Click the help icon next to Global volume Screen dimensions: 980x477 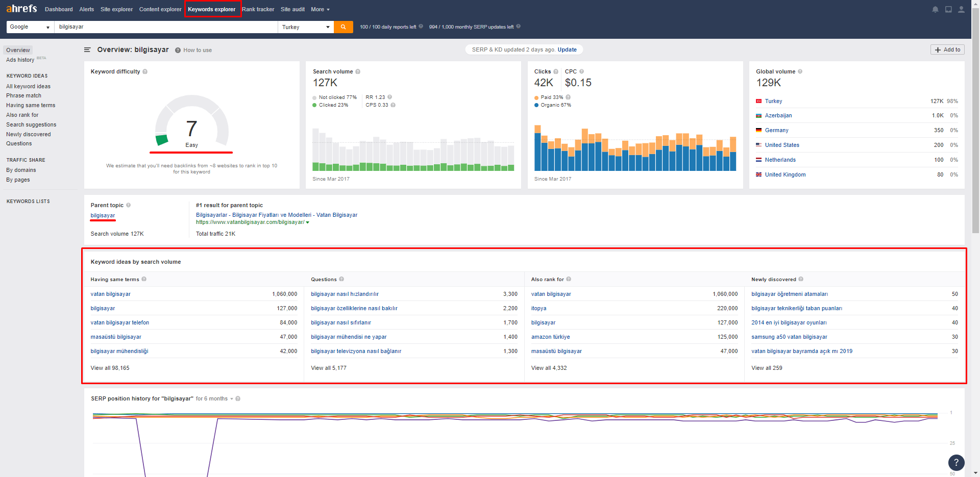click(800, 72)
